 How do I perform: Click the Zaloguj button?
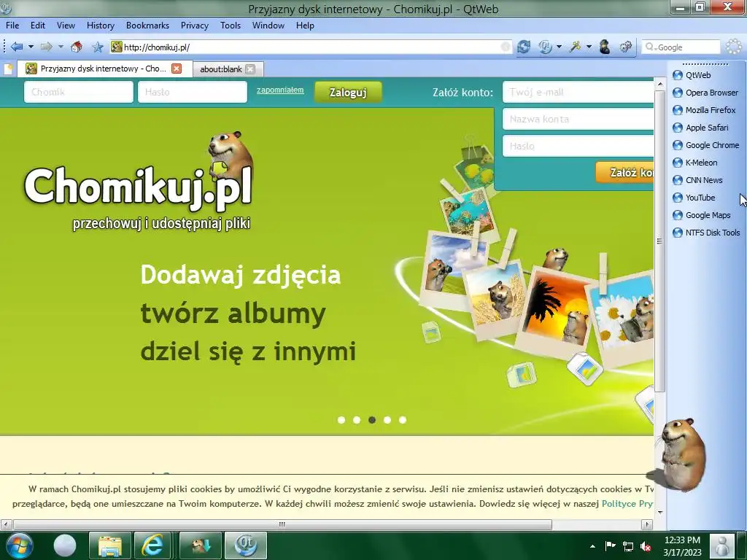[x=348, y=92]
